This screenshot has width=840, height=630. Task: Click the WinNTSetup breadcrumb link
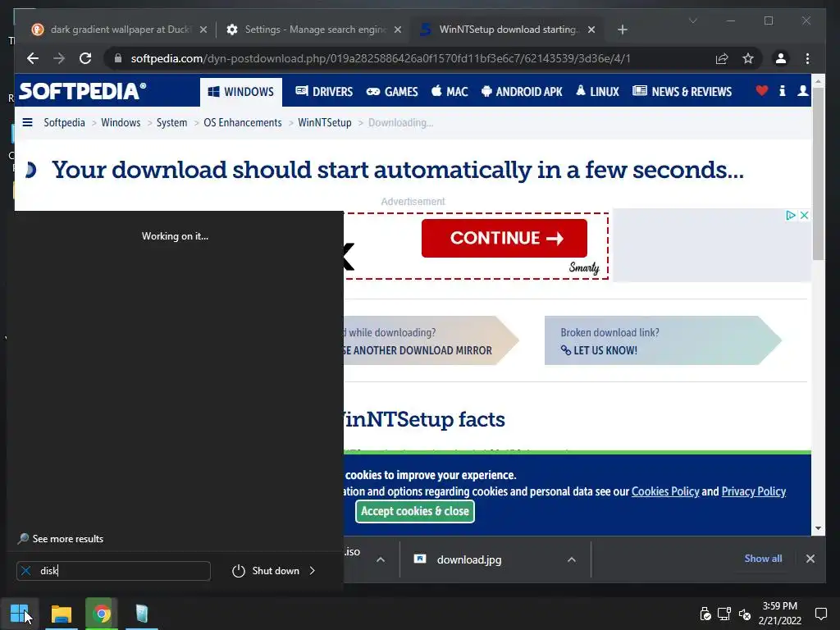[x=325, y=123]
